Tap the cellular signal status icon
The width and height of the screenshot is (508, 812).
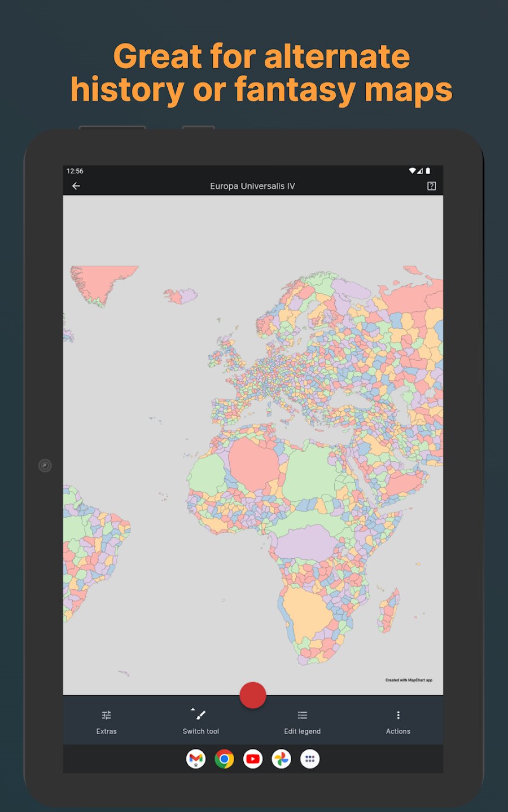tap(420, 171)
